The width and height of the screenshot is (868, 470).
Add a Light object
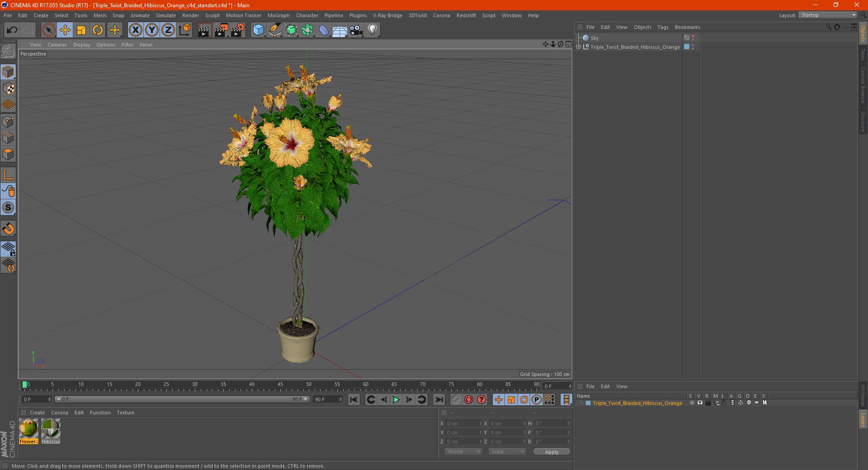click(373, 30)
